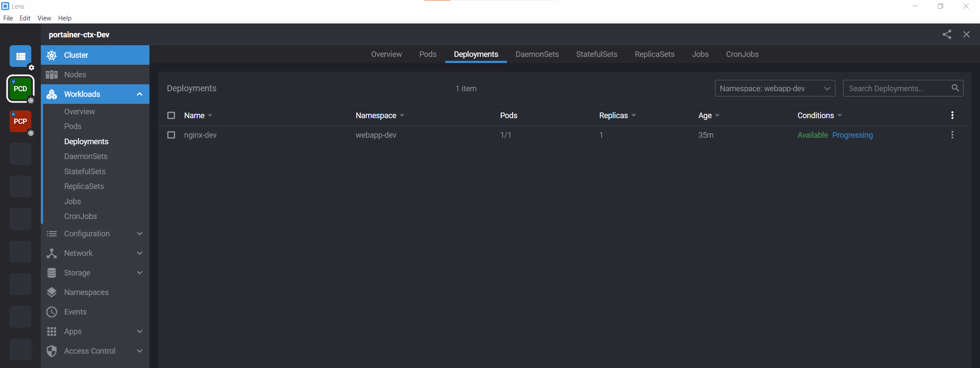The height and width of the screenshot is (368, 980).
Task: Check the nginx-dev row checkbox
Action: pyautogui.click(x=171, y=135)
